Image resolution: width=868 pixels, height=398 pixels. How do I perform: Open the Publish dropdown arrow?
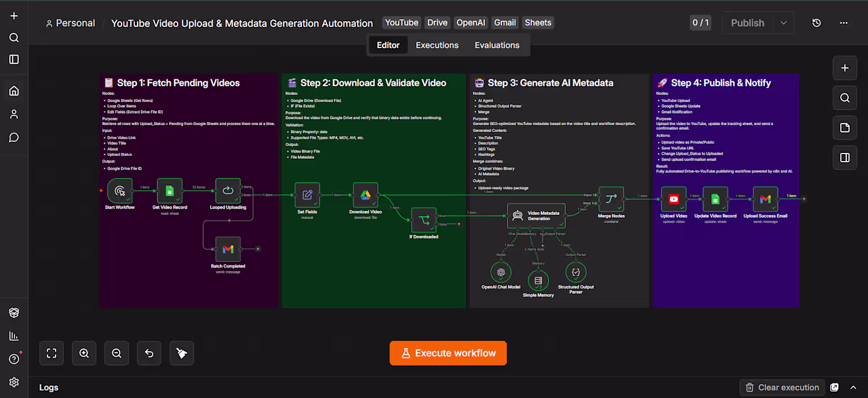point(784,23)
